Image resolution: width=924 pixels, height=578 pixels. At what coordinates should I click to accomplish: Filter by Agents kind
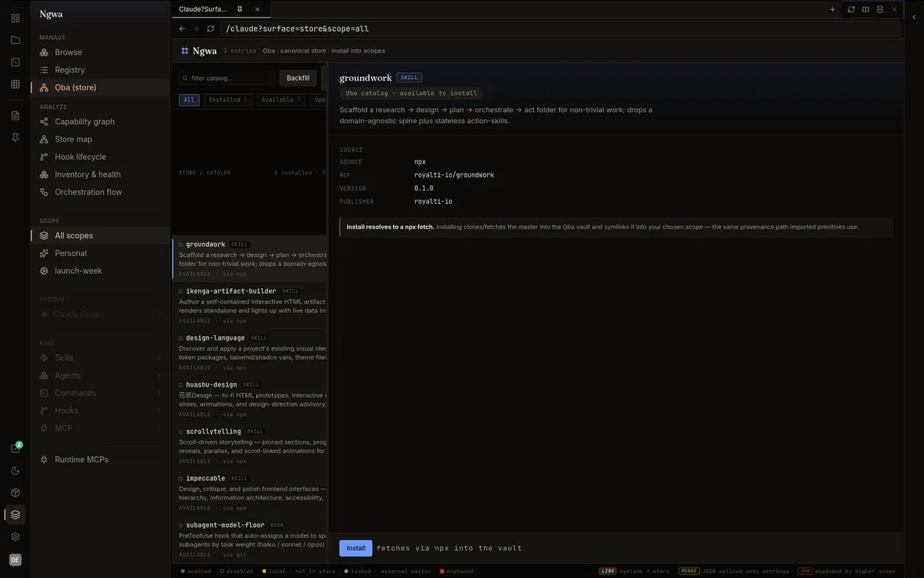pyautogui.click(x=100, y=376)
